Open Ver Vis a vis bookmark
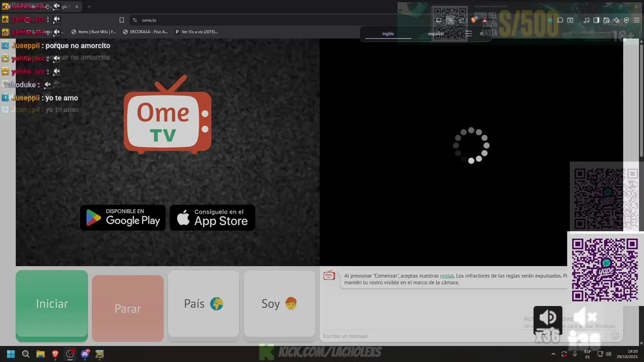This screenshot has width=644, height=362. (196, 32)
